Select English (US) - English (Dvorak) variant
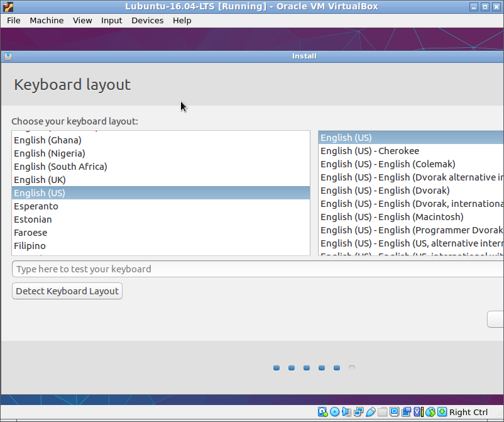 411,191
